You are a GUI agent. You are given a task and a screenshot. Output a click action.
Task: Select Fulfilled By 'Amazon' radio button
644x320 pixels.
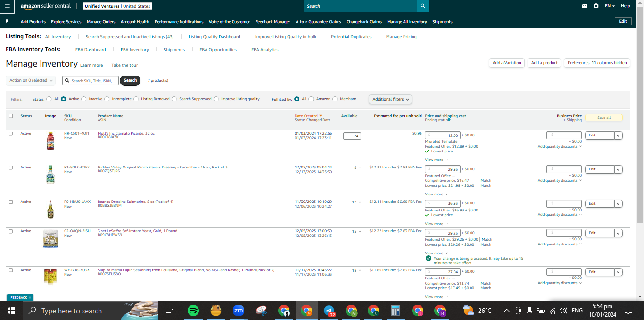[311, 99]
